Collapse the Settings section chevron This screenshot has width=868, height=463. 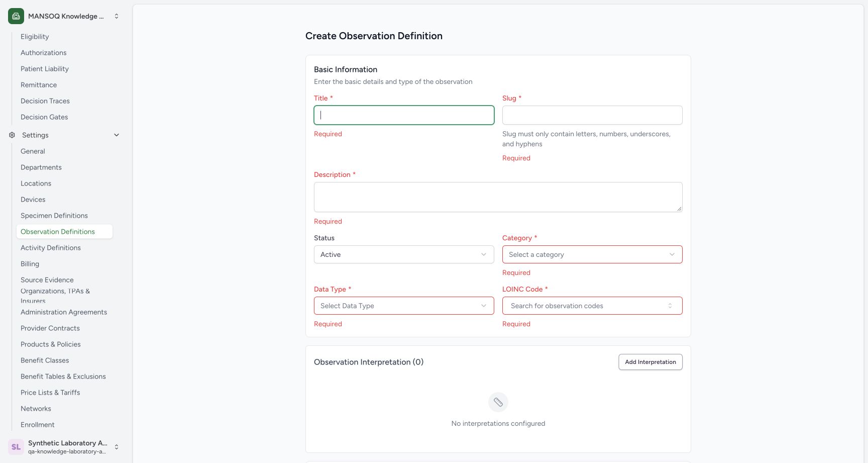tap(117, 135)
